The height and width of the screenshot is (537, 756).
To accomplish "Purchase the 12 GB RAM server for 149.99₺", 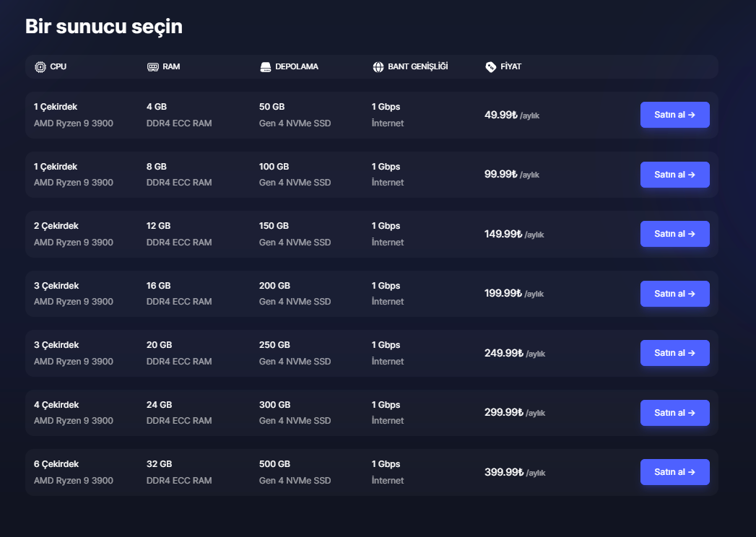I will (x=674, y=234).
